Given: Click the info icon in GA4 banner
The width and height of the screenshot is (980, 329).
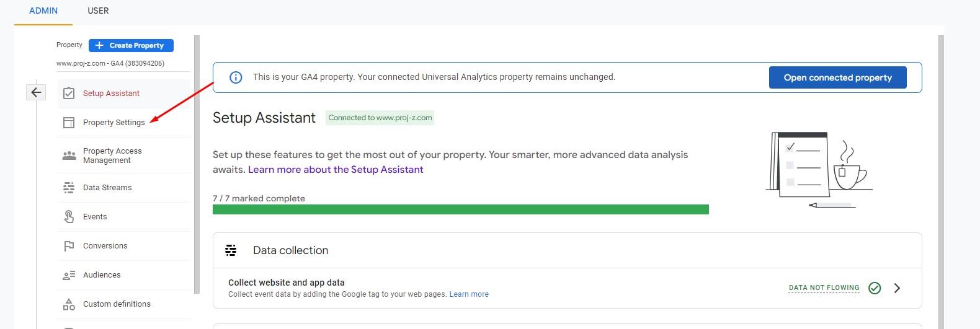Looking at the screenshot, I should coord(236,77).
